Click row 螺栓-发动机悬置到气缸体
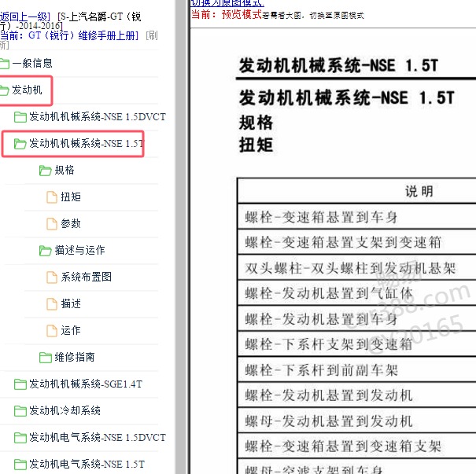476x474 pixels. point(356,293)
